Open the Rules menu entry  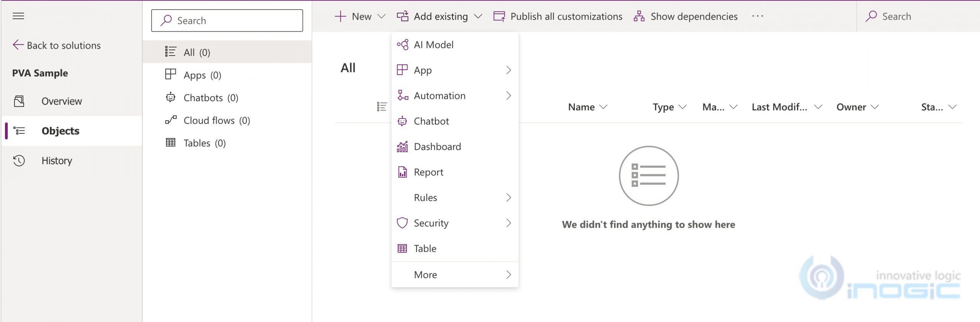coord(455,197)
